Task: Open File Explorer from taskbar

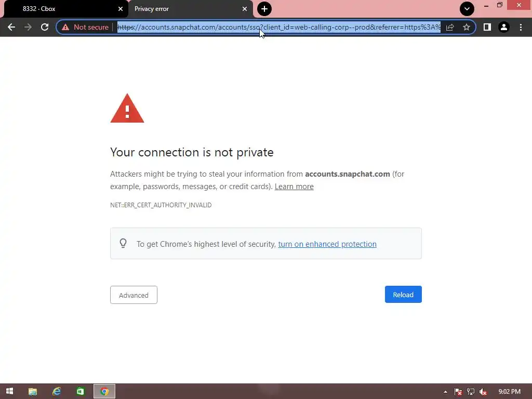Action: pyautogui.click(x=33, y=391)
